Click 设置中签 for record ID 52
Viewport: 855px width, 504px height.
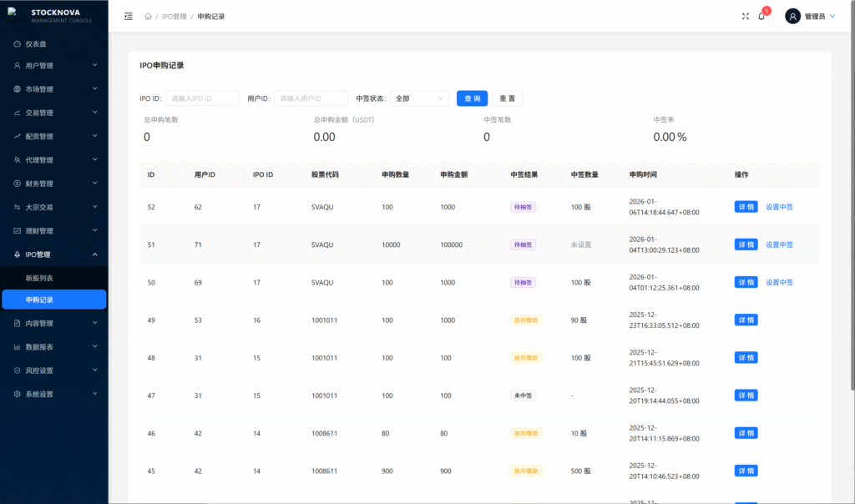pos(779,207)
